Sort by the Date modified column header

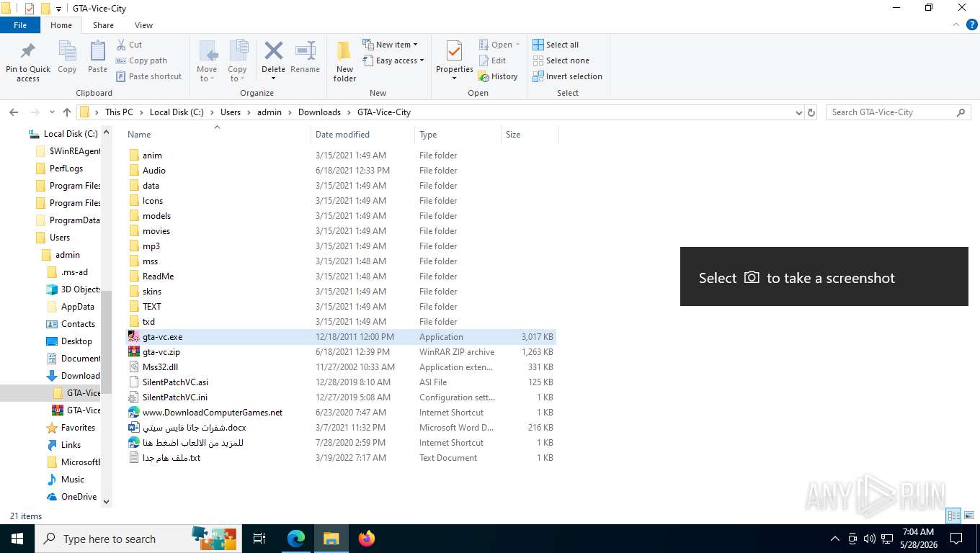[362, 135]
